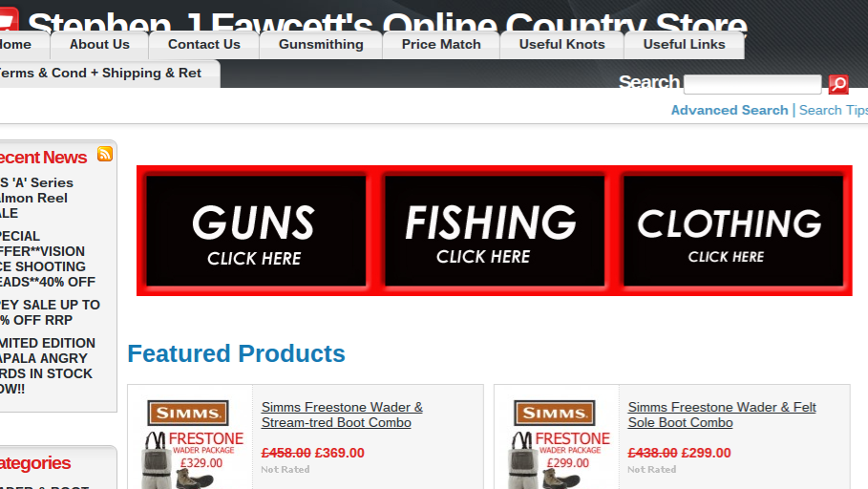
Task: Open the About Us tab
Action: coord(99,44)
